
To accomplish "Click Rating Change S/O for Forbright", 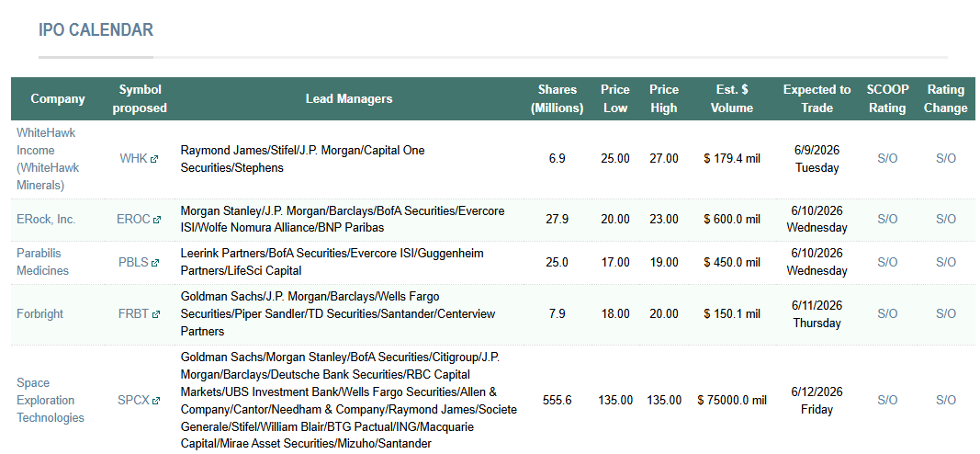I will [x=946, y=314].
